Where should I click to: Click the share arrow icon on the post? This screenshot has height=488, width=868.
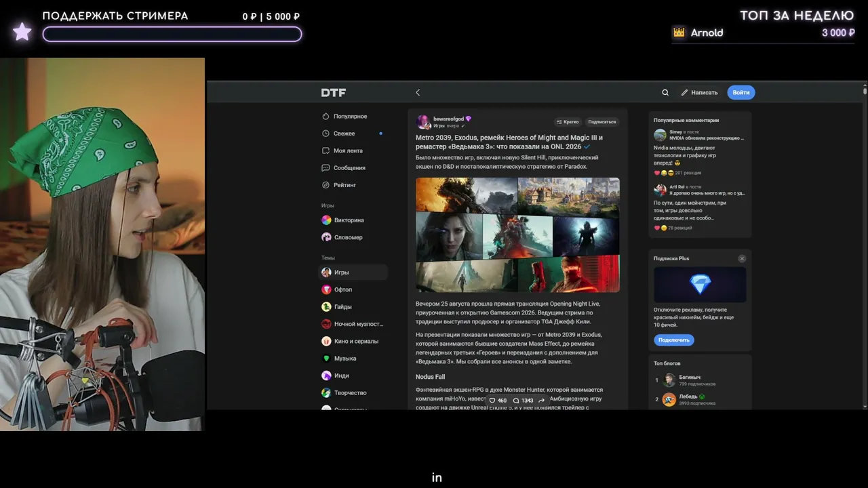tap(541, 401)
